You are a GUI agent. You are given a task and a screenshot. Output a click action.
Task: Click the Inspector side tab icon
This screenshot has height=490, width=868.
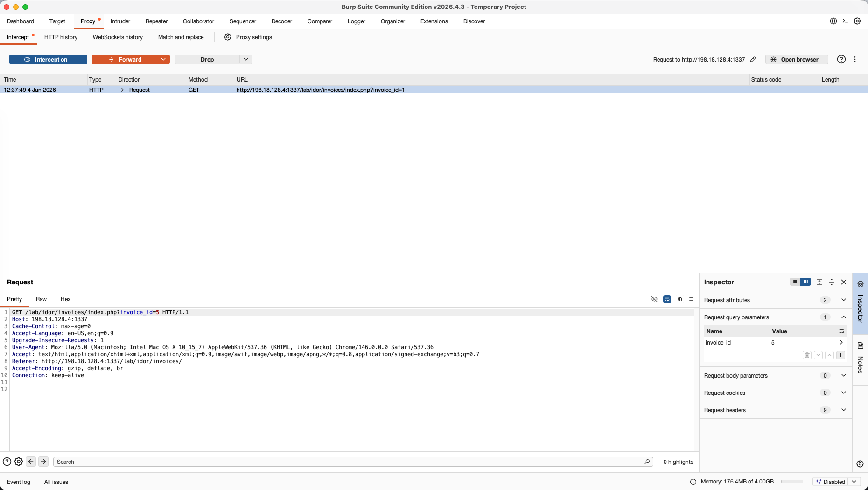[860, 283]
